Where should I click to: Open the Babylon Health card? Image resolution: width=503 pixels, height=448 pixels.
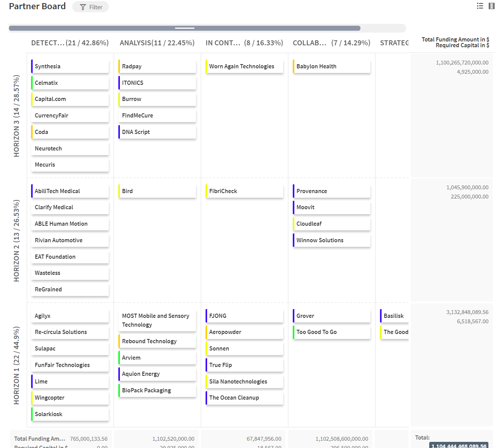click(x=332, y=66)
